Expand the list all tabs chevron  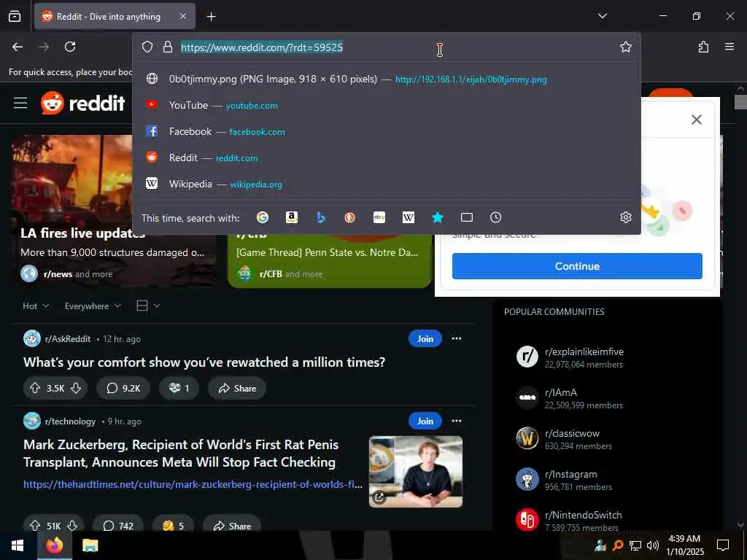(x=602, y=16)
